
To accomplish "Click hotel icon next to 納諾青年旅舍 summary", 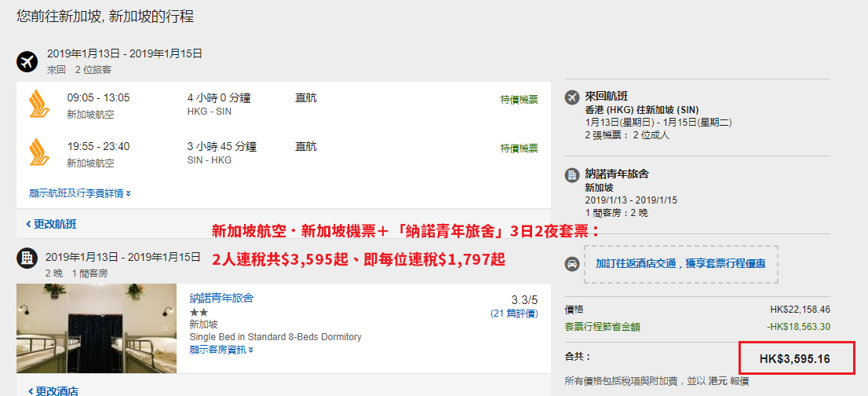I will pyautogui.click(x=571, y=175).
